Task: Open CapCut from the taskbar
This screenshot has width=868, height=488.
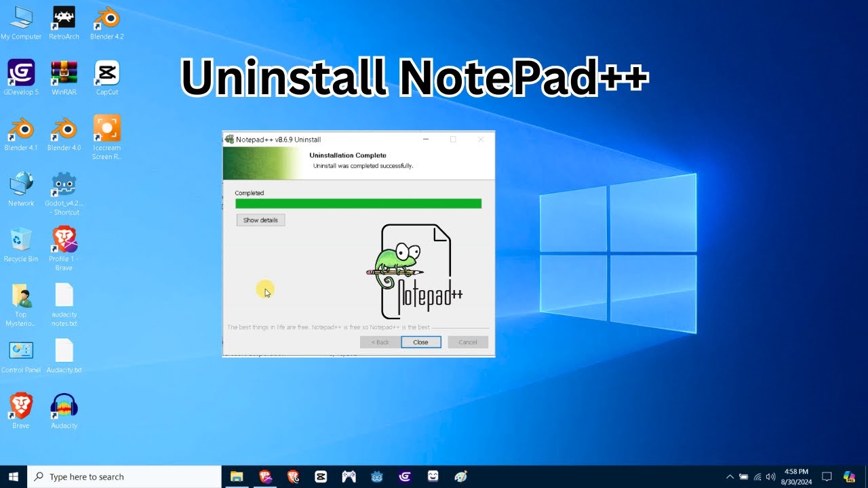Action: [321, 476]
